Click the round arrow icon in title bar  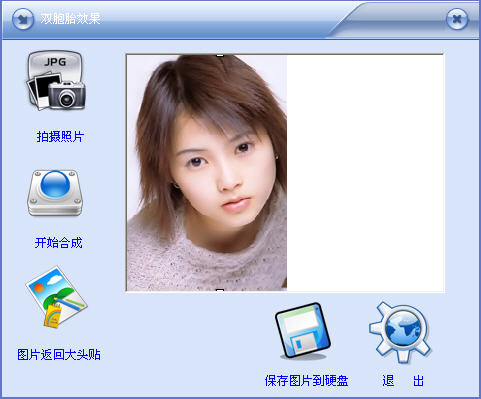(23, 19)
